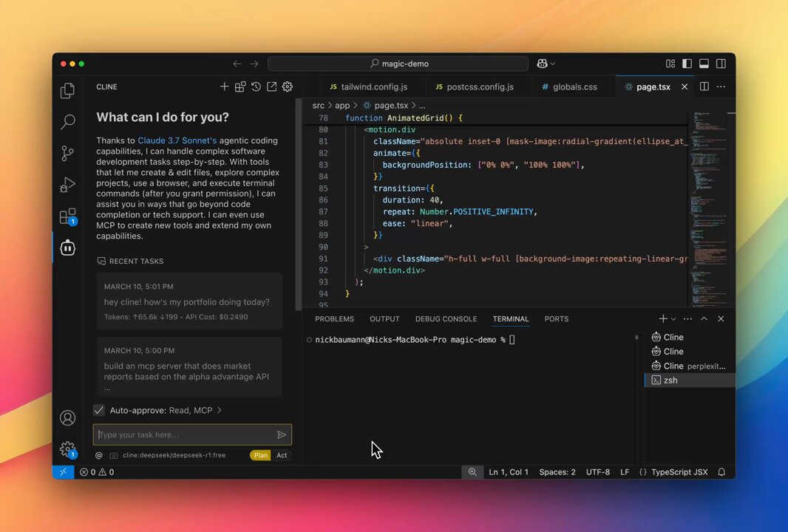The image size is (788, 532).
Task: Open the PROBLEMS panel tab
Action: coord(335,319)
